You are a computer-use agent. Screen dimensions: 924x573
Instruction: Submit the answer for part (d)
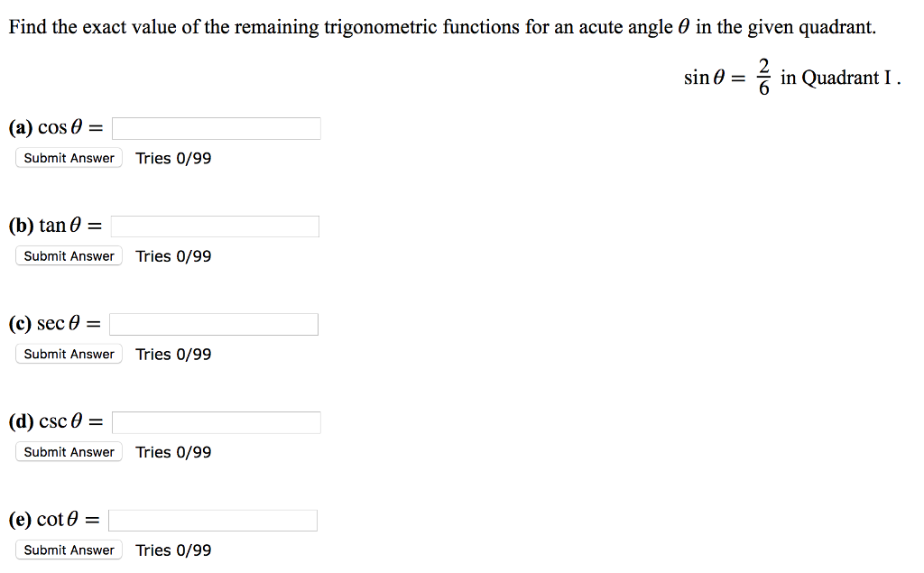(69, 451)
